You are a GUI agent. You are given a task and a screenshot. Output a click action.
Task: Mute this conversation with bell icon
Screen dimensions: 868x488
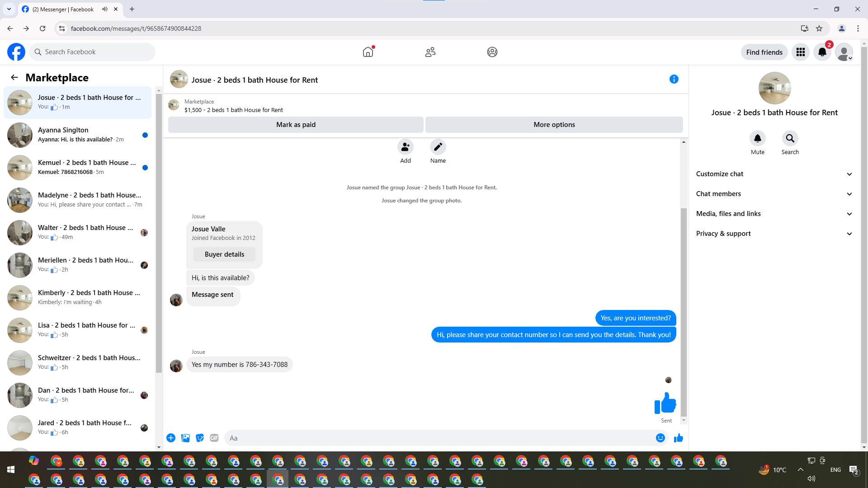757,138
